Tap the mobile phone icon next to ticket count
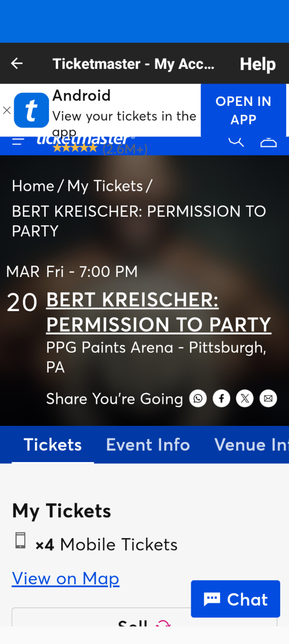 [20, 541]
